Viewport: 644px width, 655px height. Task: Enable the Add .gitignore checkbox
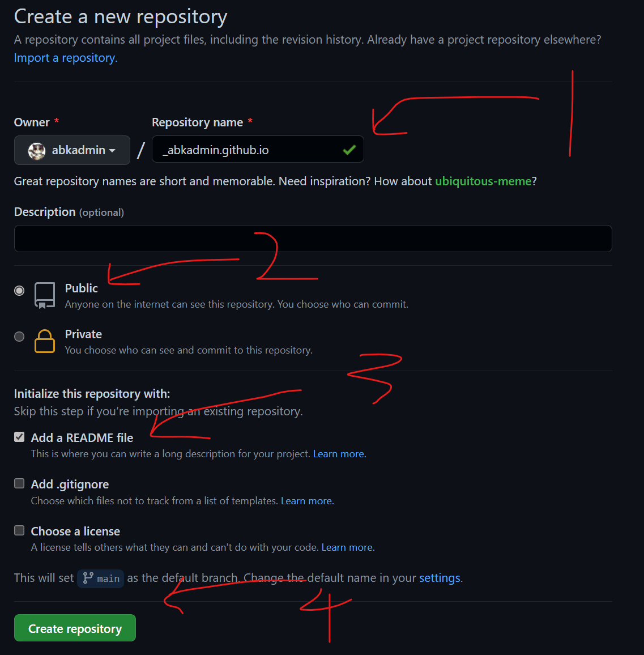[19, 483]
